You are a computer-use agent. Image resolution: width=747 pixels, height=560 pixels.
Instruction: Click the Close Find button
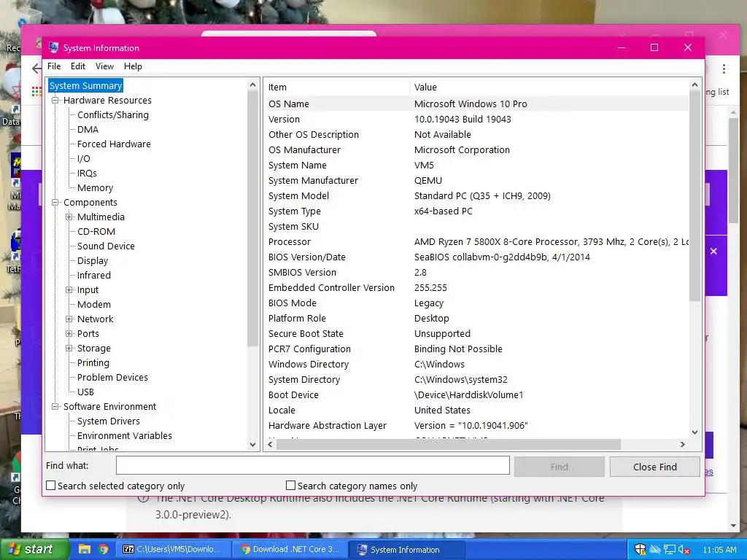pos(654,467)
